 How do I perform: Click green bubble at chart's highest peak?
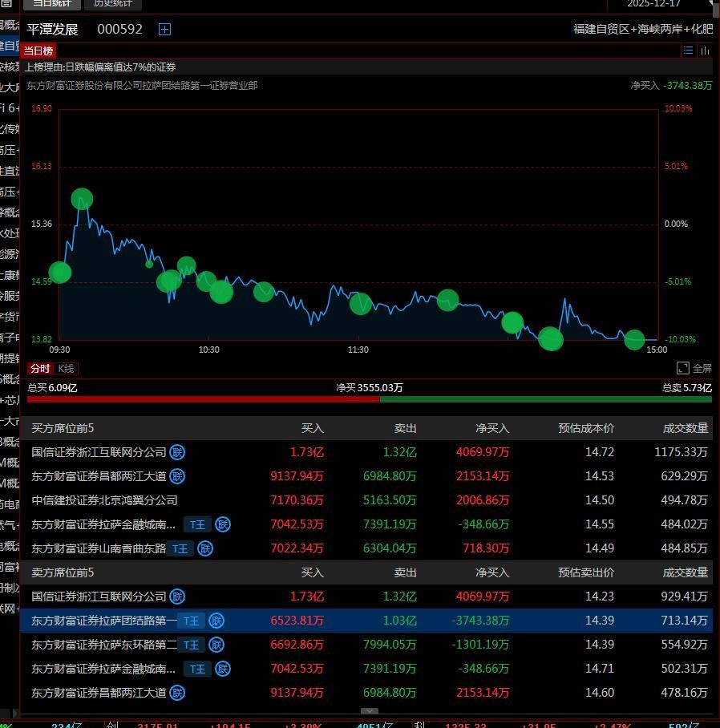[x=82, y=199]
